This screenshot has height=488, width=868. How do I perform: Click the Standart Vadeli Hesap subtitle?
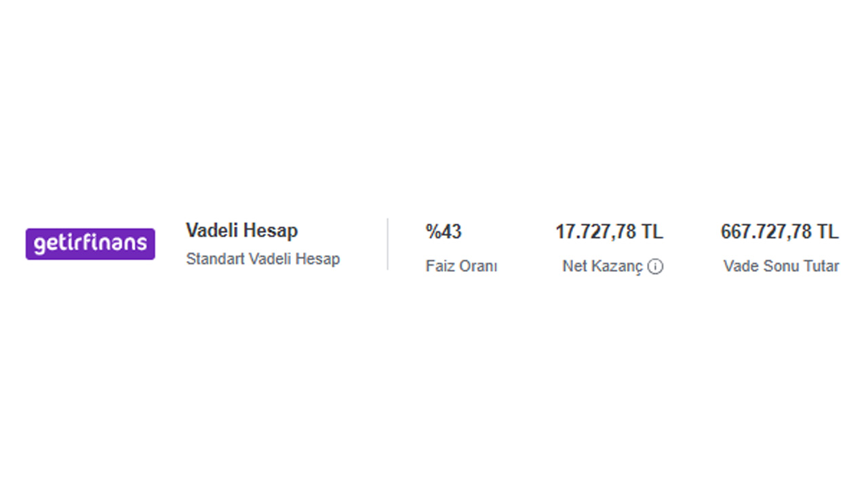click(263, 259)
